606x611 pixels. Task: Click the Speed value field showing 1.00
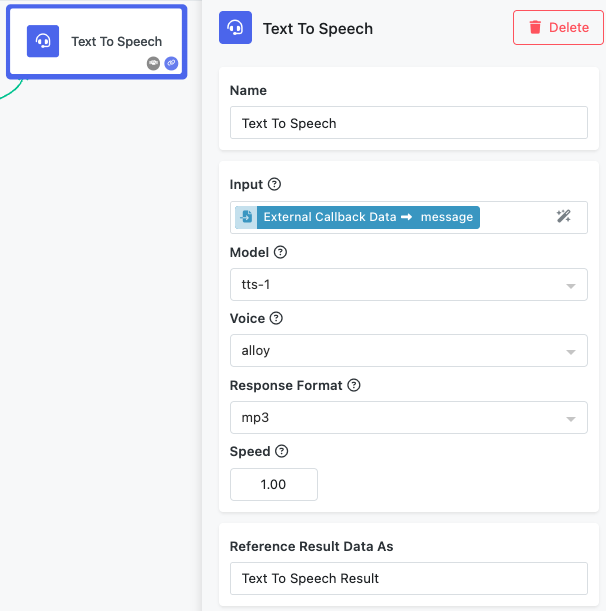tap(274, 484)
